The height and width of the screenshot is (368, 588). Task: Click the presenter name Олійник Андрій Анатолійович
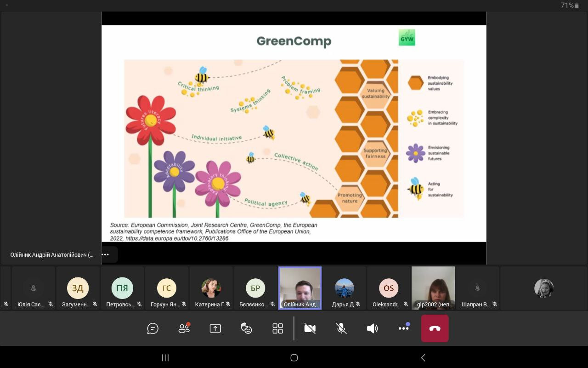(x=51, y=254)
